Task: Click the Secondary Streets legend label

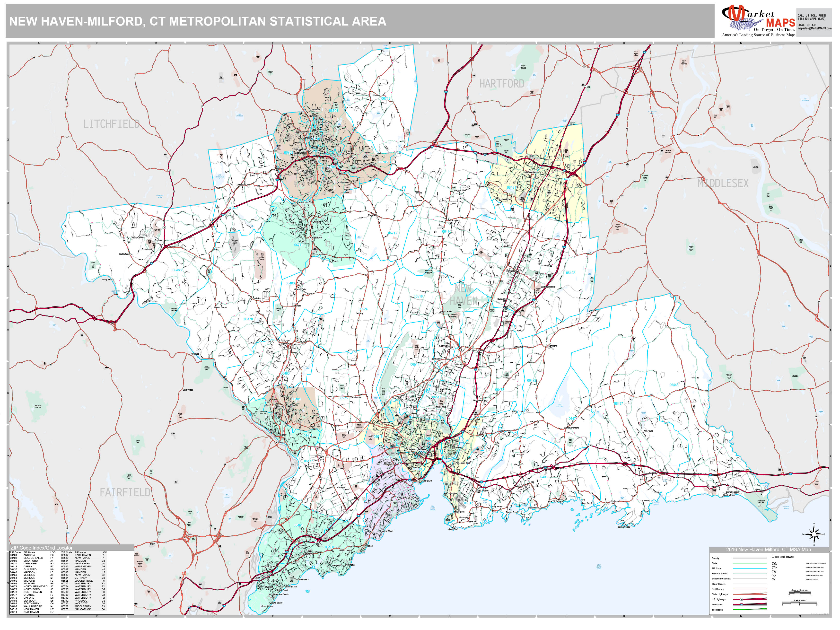Action: [x=721, y=579]
